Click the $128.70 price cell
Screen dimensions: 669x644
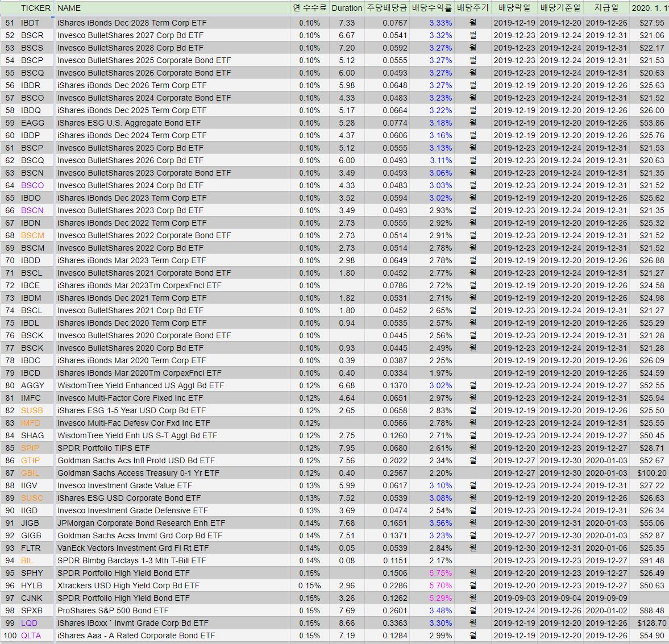[x=649, y=623]
